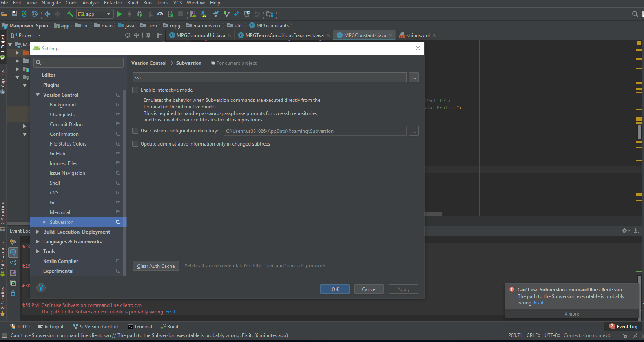This screenshot has width=644, height=342.
Task: Enable interactive mode checkbox
Action: click(135, 90)
